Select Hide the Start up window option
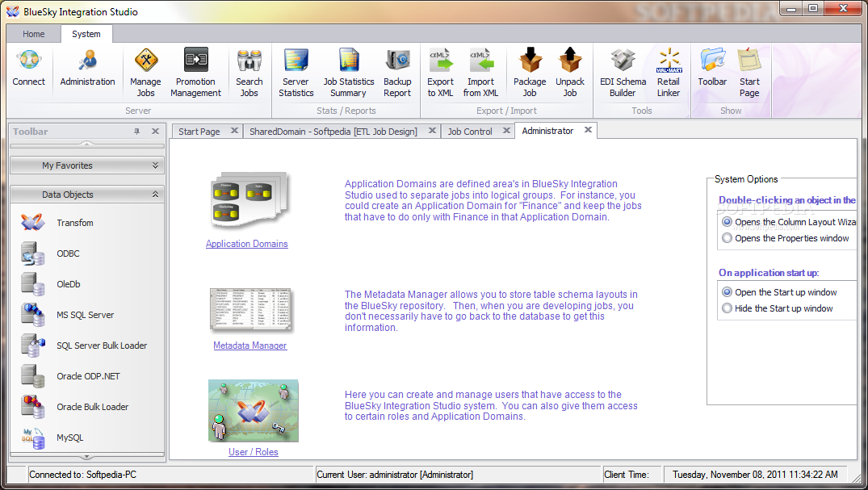The width and height of the screenshot is (868, 490). pyautogui.click(x=727, y=308)
